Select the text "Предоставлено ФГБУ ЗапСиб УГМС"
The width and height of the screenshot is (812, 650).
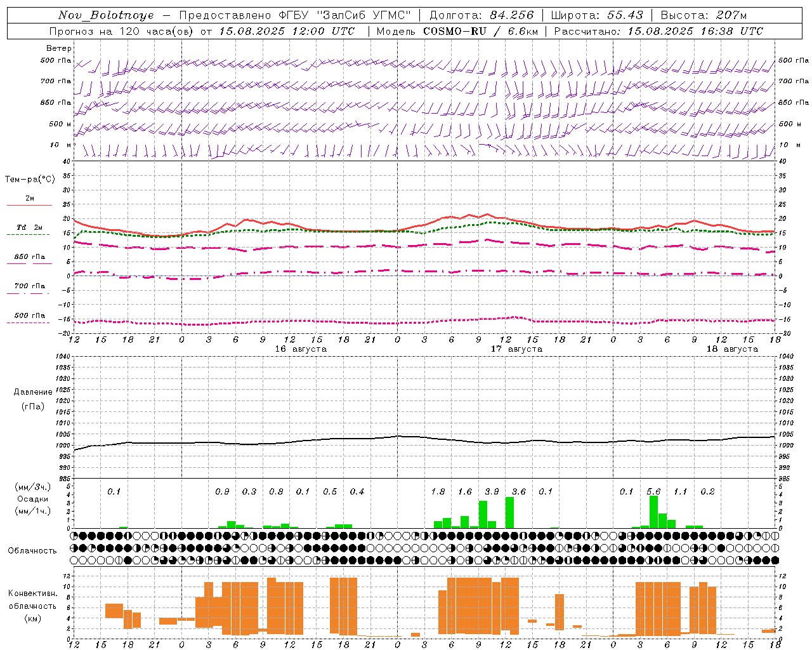click(x=295, y=15)
